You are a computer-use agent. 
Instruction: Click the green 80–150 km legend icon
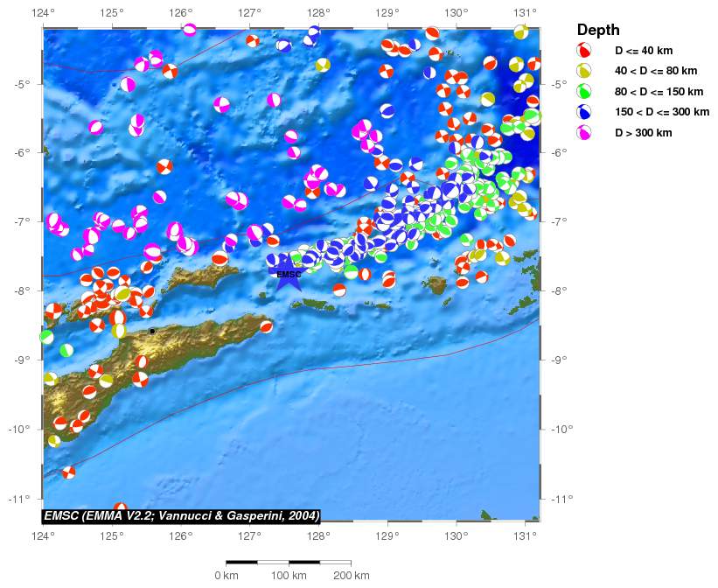coord(585,91)
